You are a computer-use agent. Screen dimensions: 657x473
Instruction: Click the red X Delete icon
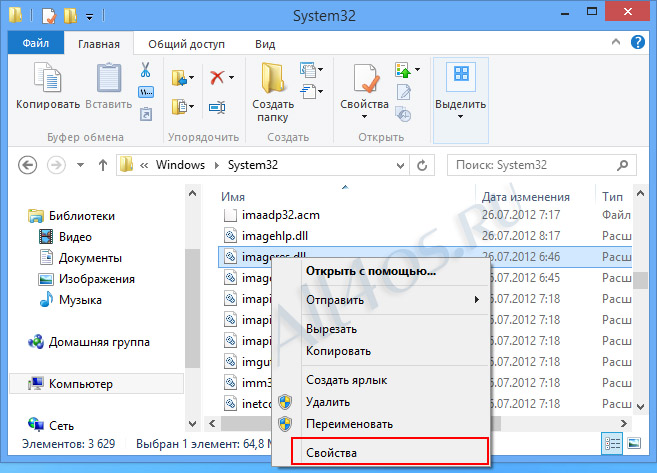click(217, 78)
